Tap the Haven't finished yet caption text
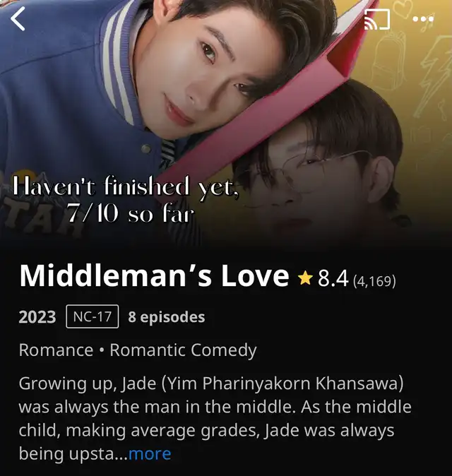452x476 pixels. click(126, 187)
